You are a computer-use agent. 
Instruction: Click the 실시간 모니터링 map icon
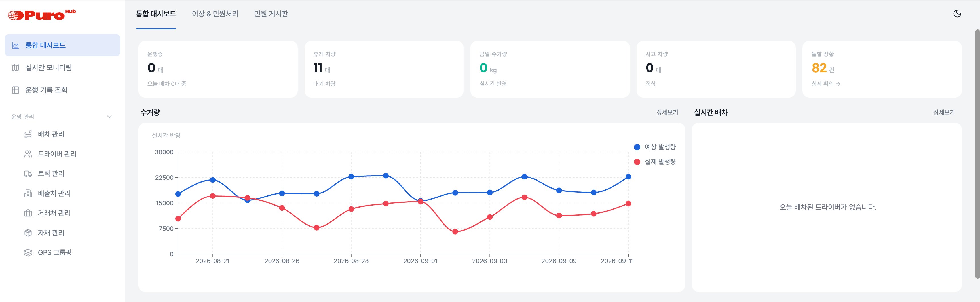coord(16,68)
